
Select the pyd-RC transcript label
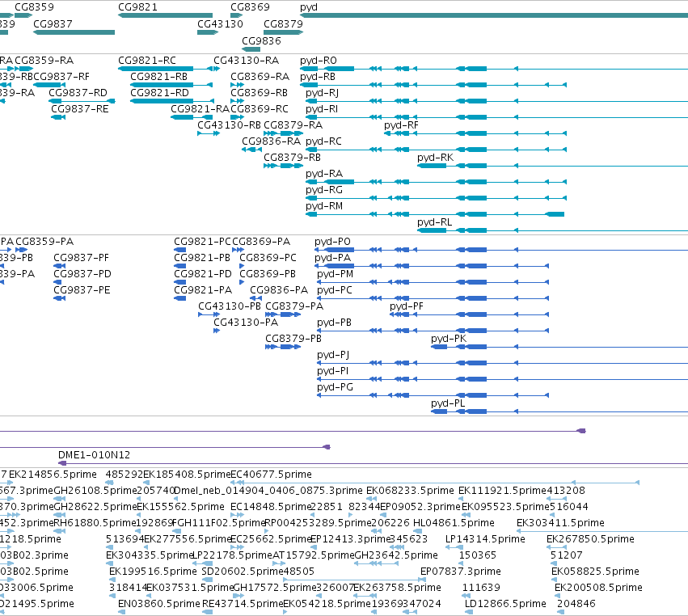(324, 141)
